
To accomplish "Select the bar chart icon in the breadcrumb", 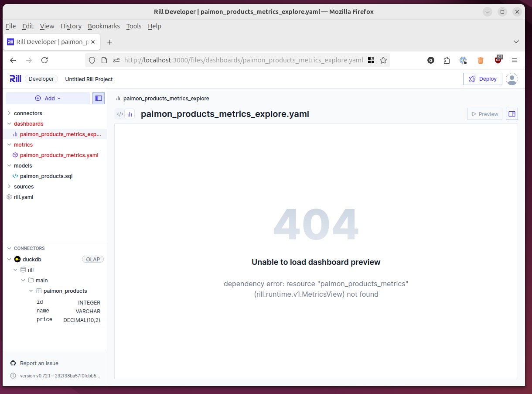I will 118,98.
